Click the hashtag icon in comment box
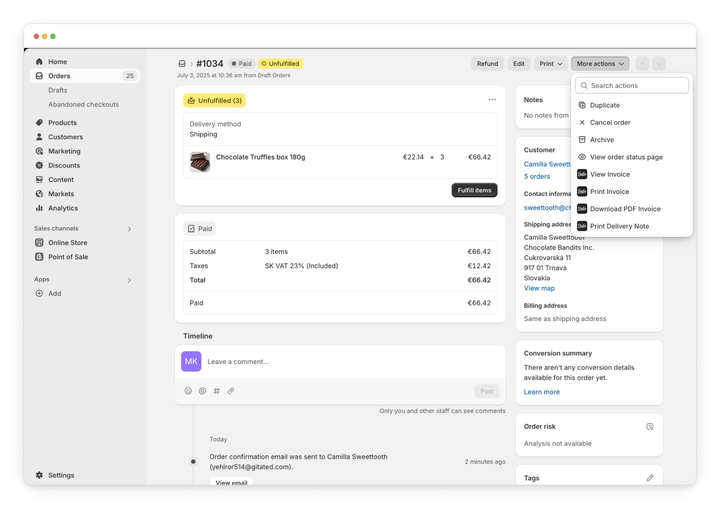The width and height of the screenshot is (720, 509). (x=217, y=391)
